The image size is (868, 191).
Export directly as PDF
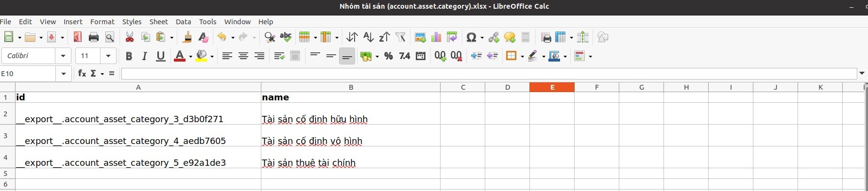[78, 37]
